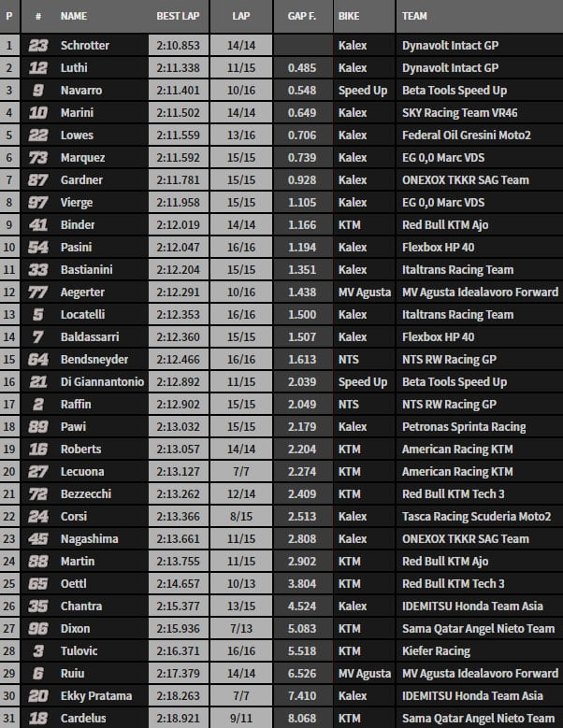The image size is (563, 728).
Task: Click the number 96 badge for Dixon
Action: click(x=37, y=628)
